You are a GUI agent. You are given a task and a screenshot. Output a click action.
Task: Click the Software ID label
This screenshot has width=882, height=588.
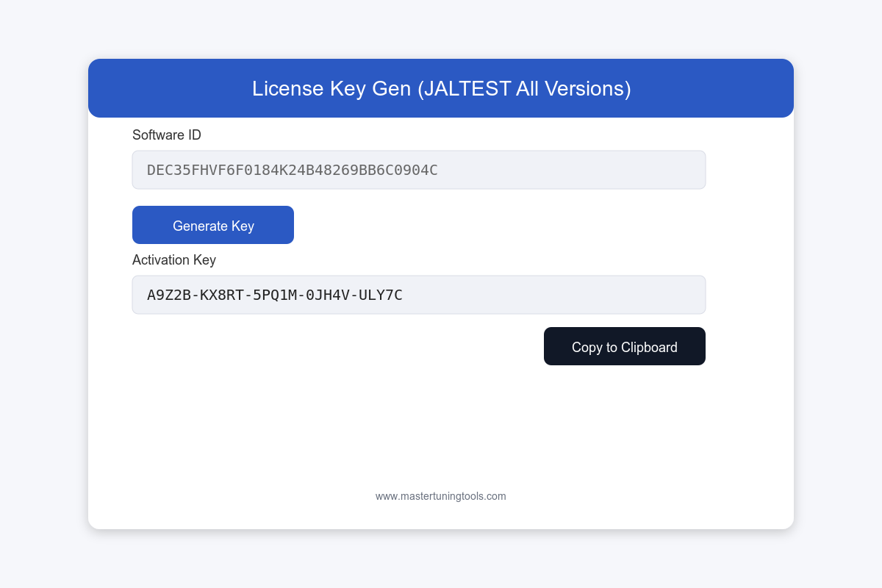pos(167,135)
